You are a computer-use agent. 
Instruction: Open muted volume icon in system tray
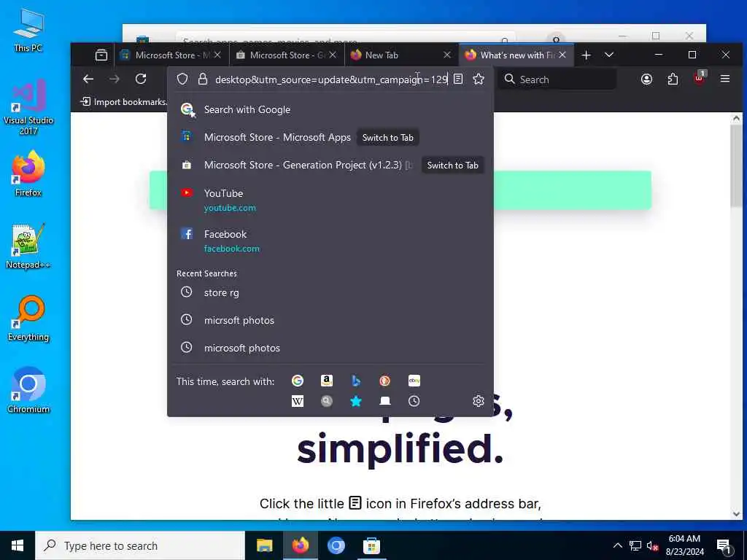(651, 545)
